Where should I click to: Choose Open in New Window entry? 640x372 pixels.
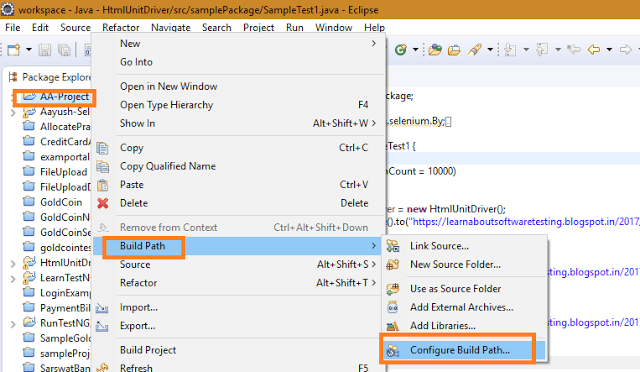click(239, 87)
